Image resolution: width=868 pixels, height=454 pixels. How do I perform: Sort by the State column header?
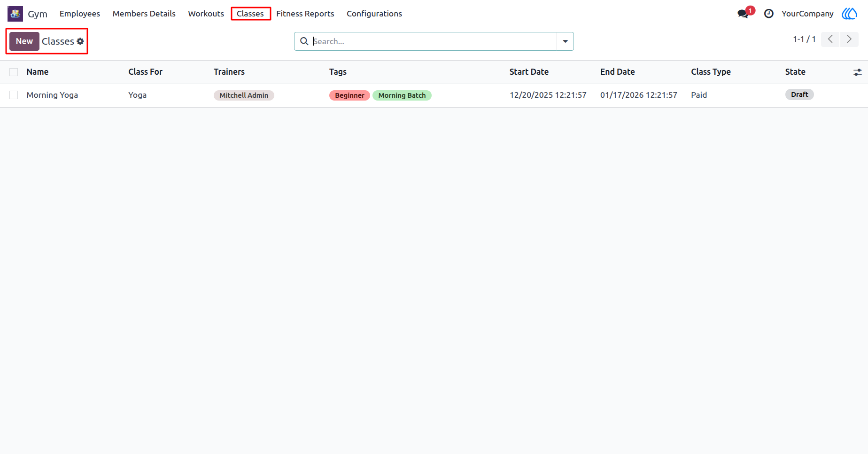pyautogui.click(x=795, y=72)
